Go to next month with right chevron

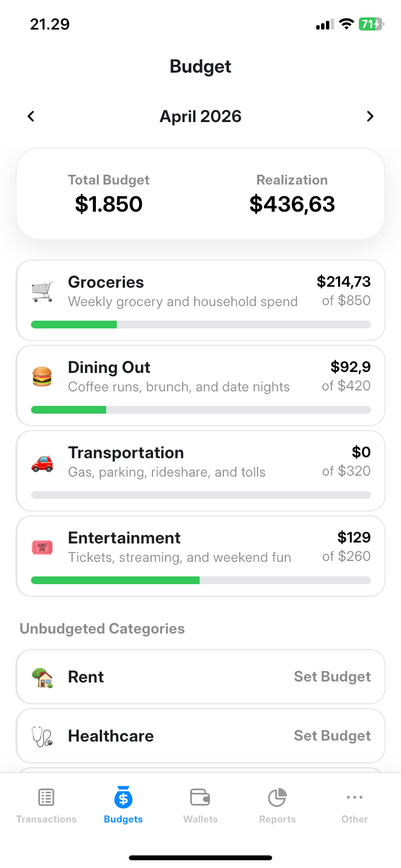point(370,116)
